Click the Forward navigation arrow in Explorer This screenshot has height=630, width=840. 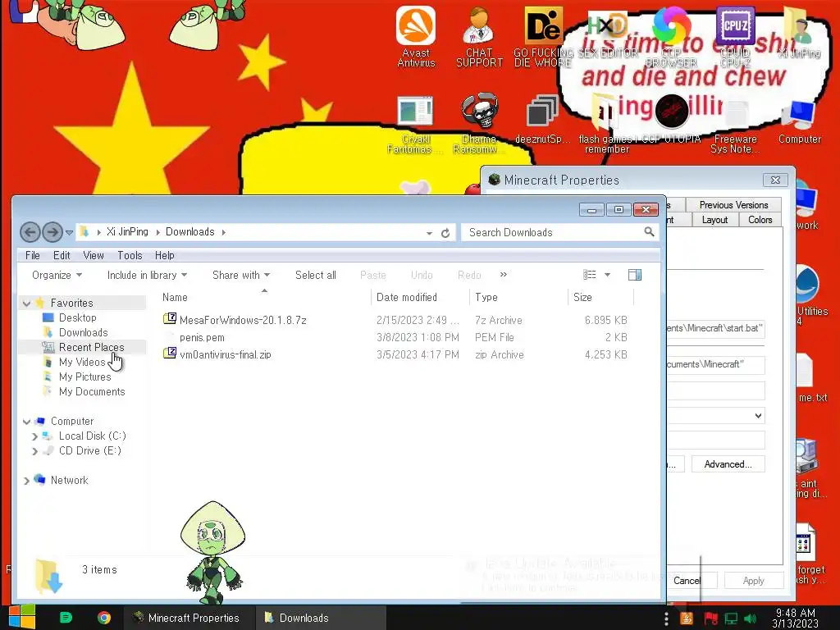[52, 232]
